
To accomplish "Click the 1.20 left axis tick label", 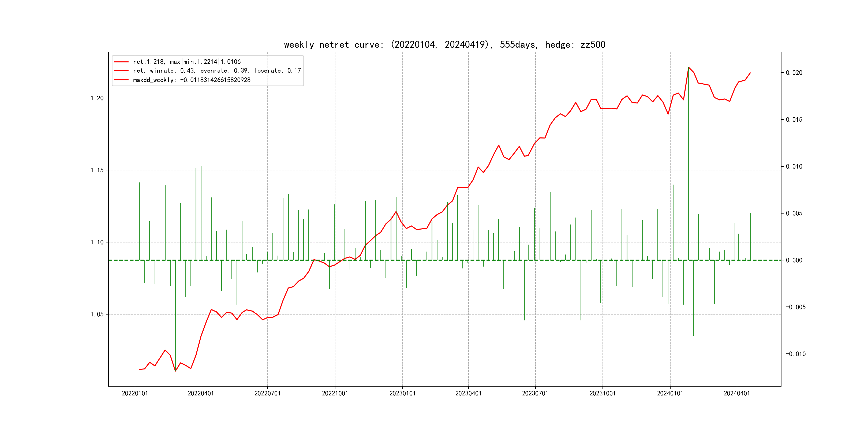I will coord(97,98).
